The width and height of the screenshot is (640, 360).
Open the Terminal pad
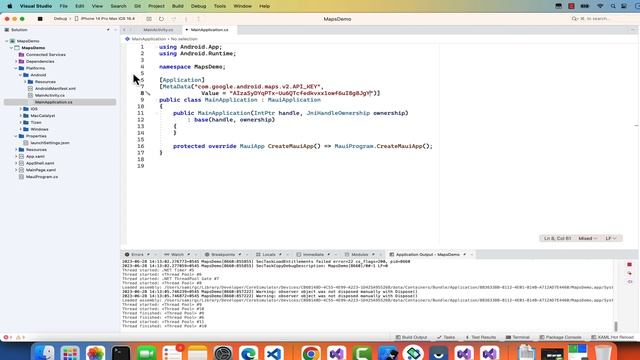[x=518, y=338]
